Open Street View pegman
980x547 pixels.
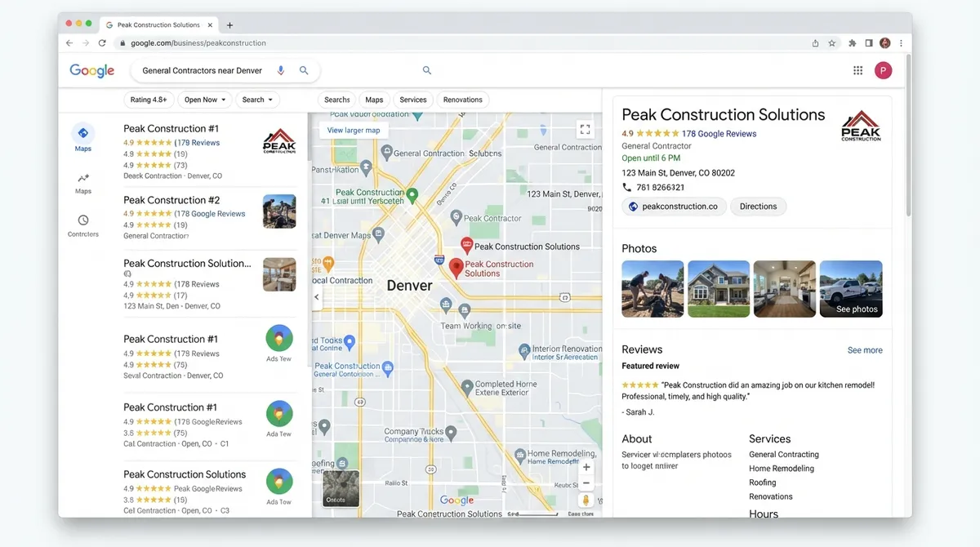coord(586,500)
